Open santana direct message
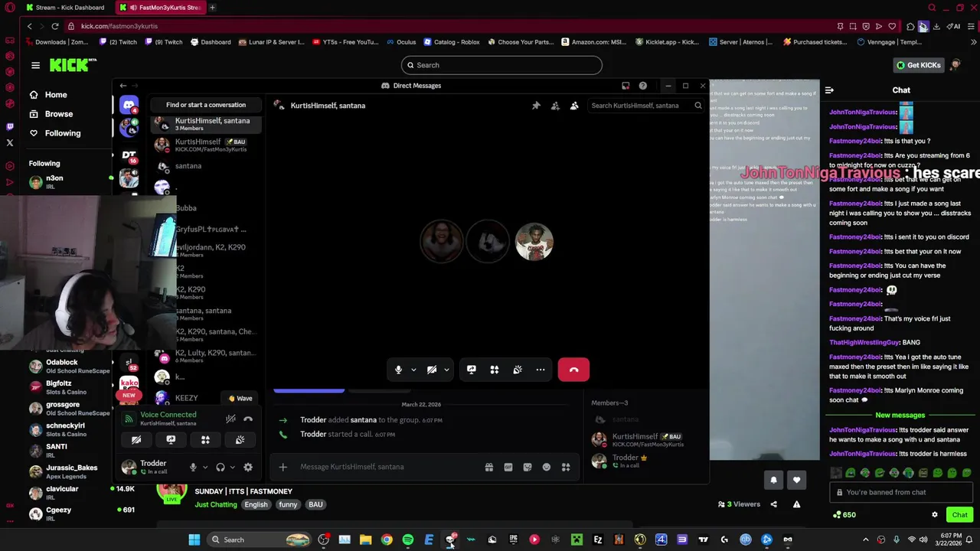This screenshot has height=551, width=980. [x=207, y=166]
